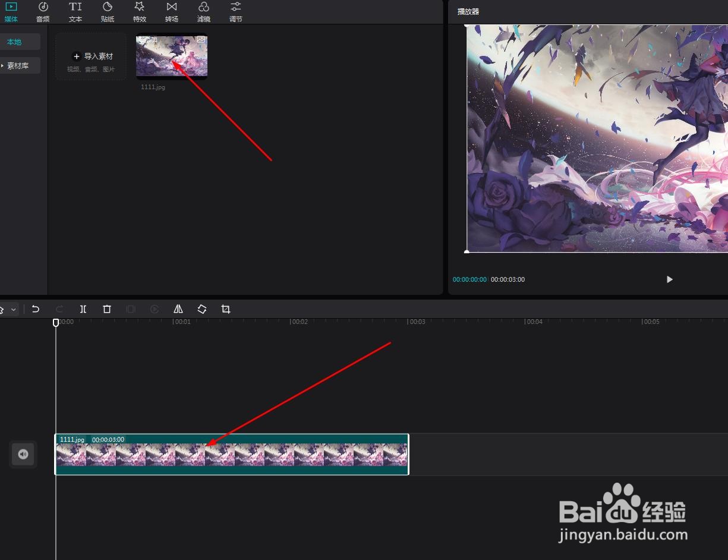The width and height of the screenshot is (728, 560).
Task: Open the 特效 effects tab
Action: pos(139,12)
